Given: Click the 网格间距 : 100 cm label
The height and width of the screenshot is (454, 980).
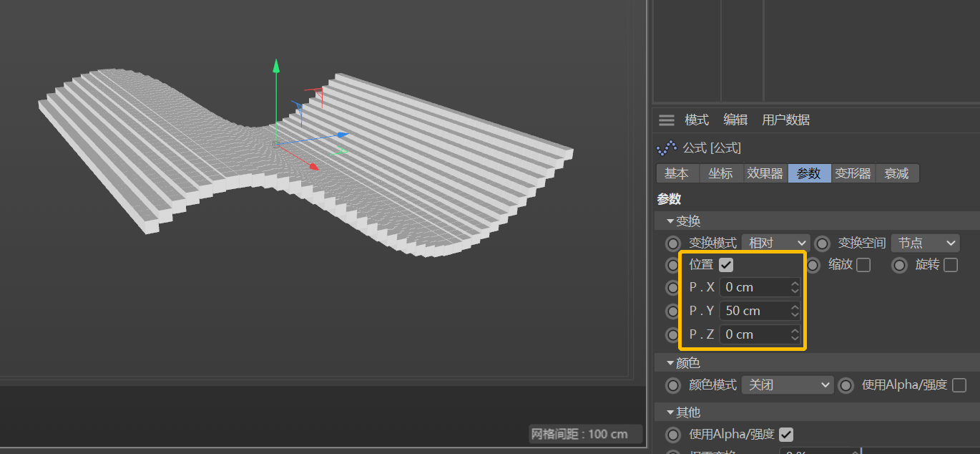Looking at the screenshot, I should coord(579,434).
